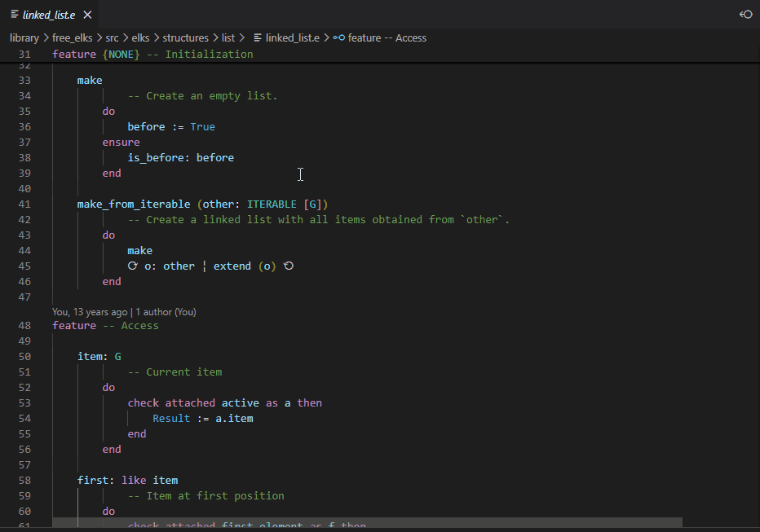Place cursor on the ensure keyword
The image size is (760, 532).
121,141
